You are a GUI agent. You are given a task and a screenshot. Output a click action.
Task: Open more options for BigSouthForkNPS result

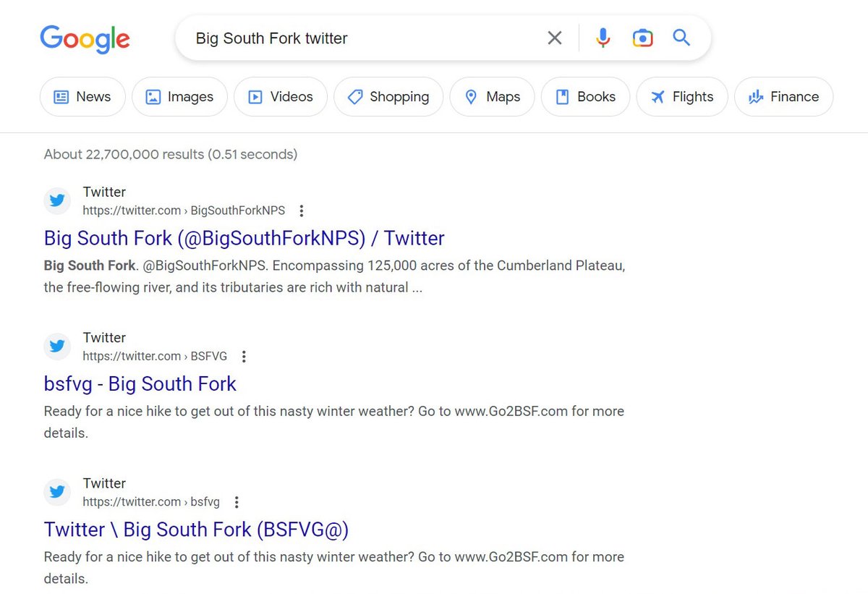pos(302,211)
